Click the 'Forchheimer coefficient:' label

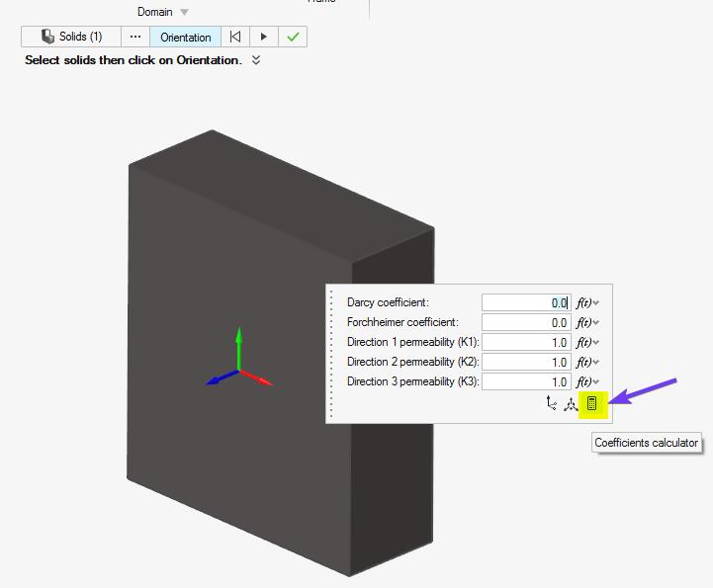pos(402,322)
